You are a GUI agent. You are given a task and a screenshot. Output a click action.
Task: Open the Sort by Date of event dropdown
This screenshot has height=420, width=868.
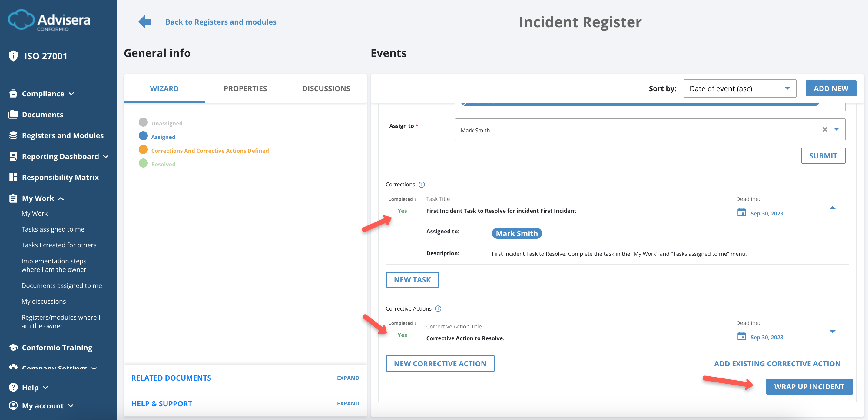click(x=740, y=88)
